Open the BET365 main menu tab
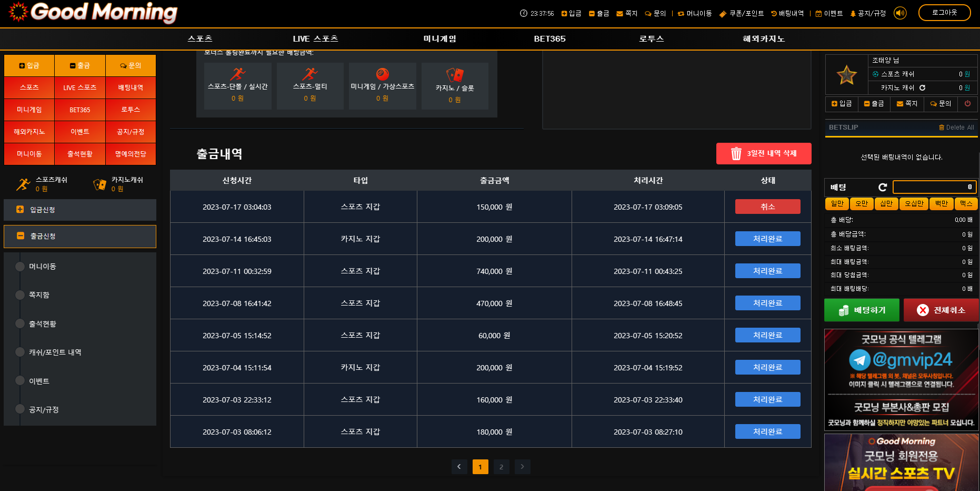This screenshot has height=491, width=980. pyautogui.click(x=549, y=39)
